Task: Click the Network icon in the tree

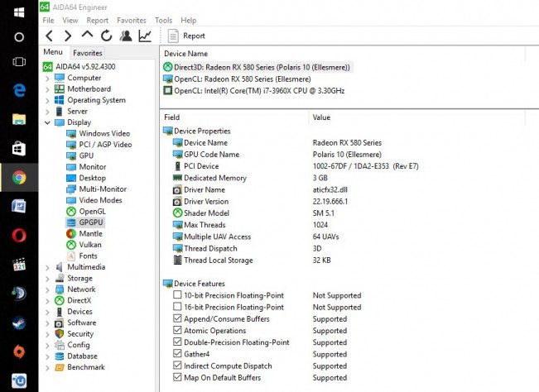Action: point(60,289)
